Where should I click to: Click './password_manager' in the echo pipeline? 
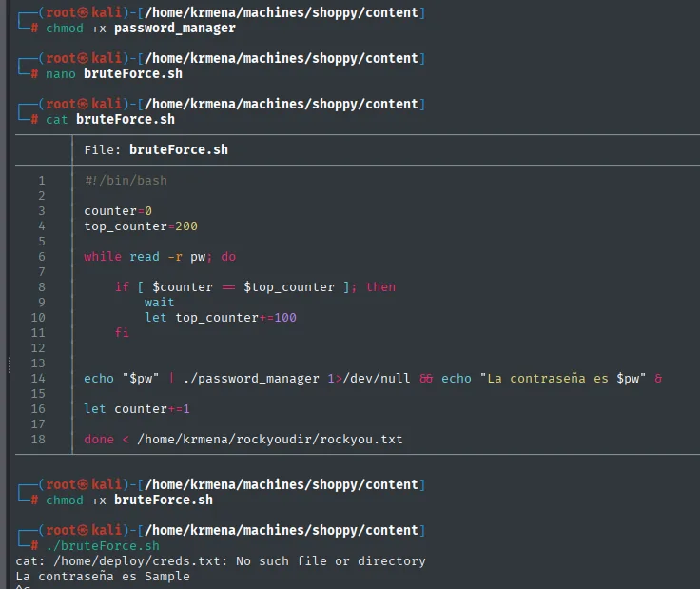[x=251, y=379]
